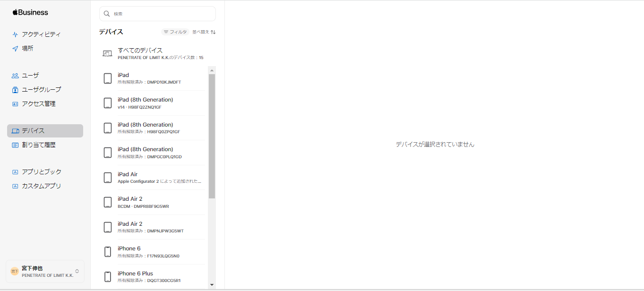Select the iPad Air entry
The image size is (644, 291).
154,178
